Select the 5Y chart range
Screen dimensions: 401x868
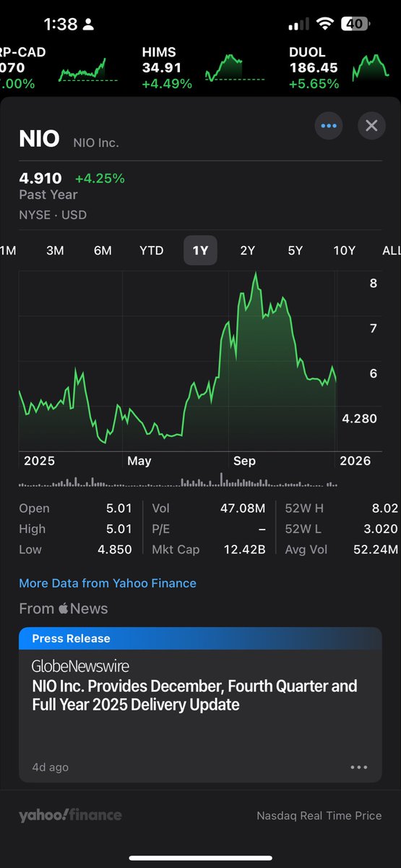click(x=296, y=251)
